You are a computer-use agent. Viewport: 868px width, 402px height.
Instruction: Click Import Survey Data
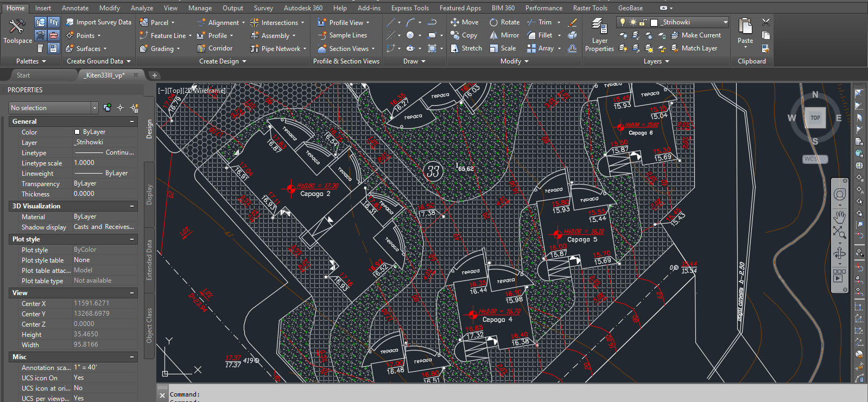point(98,22)
